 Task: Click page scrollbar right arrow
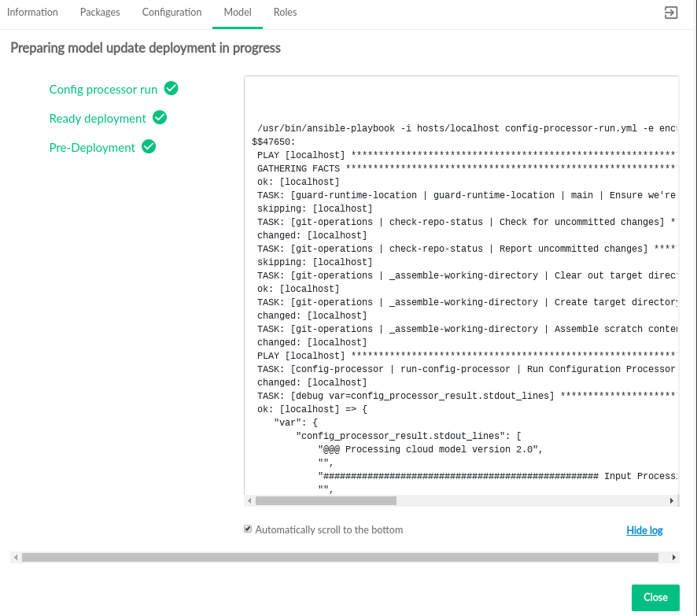pos(673,557)
